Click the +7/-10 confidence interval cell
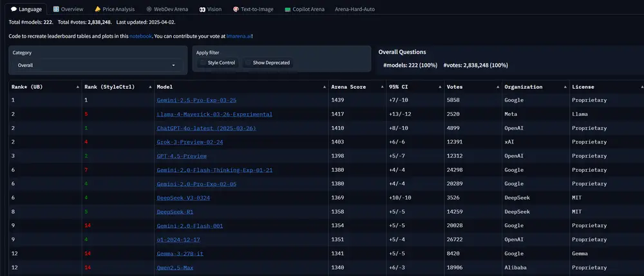Viewport: 644px width, 276px height. coord(415,100)
